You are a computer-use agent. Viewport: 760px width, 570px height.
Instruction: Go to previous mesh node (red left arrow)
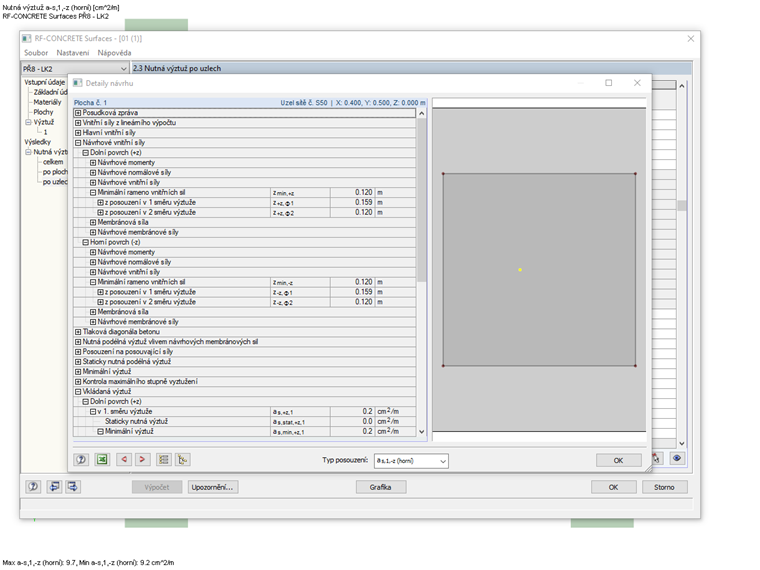(124, 459)
